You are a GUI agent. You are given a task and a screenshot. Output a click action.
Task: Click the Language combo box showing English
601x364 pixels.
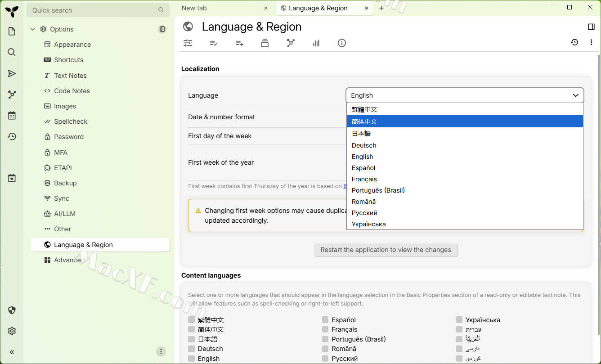pyautogui.click(x=465, y=95)
